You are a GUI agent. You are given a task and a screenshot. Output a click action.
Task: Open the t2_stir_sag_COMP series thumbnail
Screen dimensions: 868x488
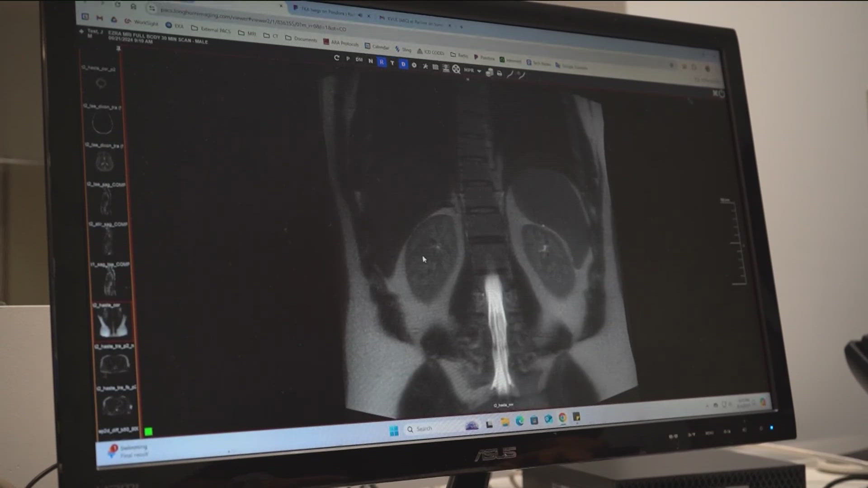108,239
